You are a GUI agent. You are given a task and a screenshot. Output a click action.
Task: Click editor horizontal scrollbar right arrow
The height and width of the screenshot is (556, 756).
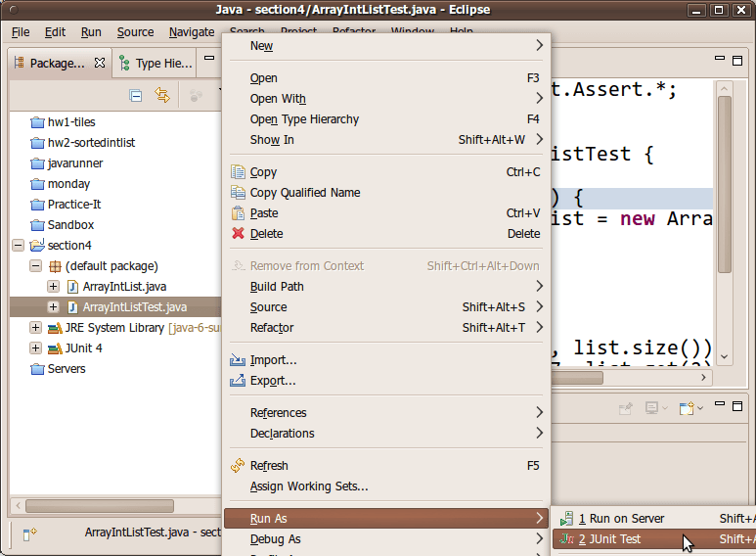[x=704, y=378]
